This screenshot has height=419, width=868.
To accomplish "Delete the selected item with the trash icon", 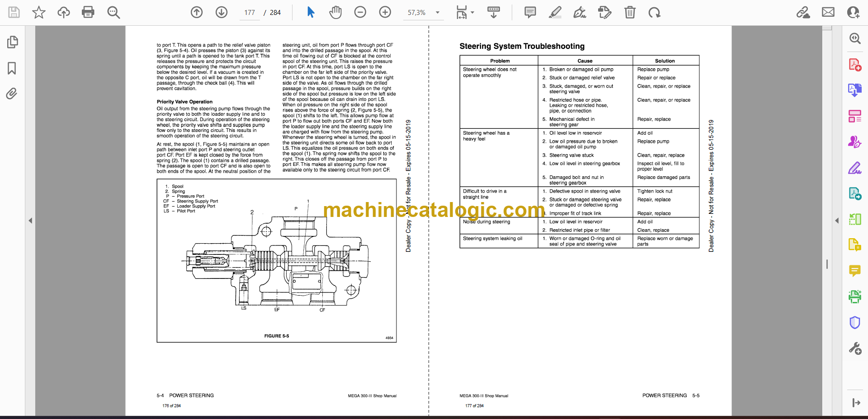I will pyautogui.click(x=630, y=12).
